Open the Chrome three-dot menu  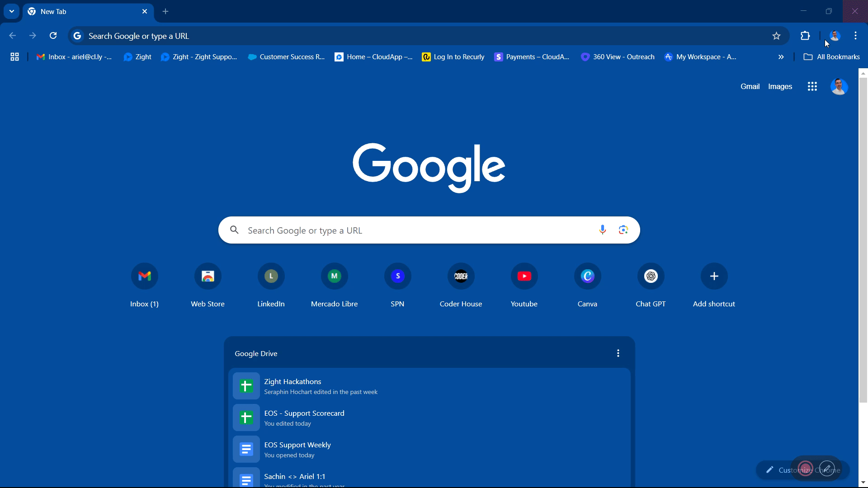(x=855, y=36)
